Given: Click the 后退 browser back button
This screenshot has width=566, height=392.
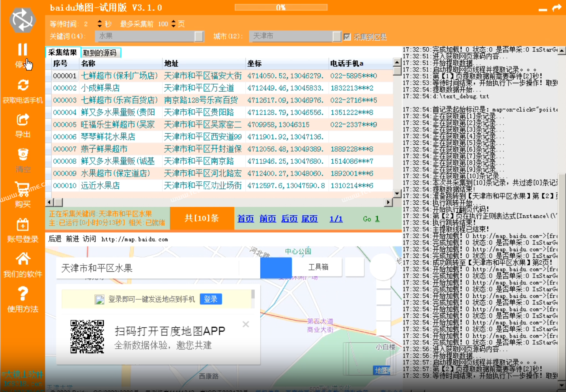Looking at the screenshot, I should pos(55,239).
